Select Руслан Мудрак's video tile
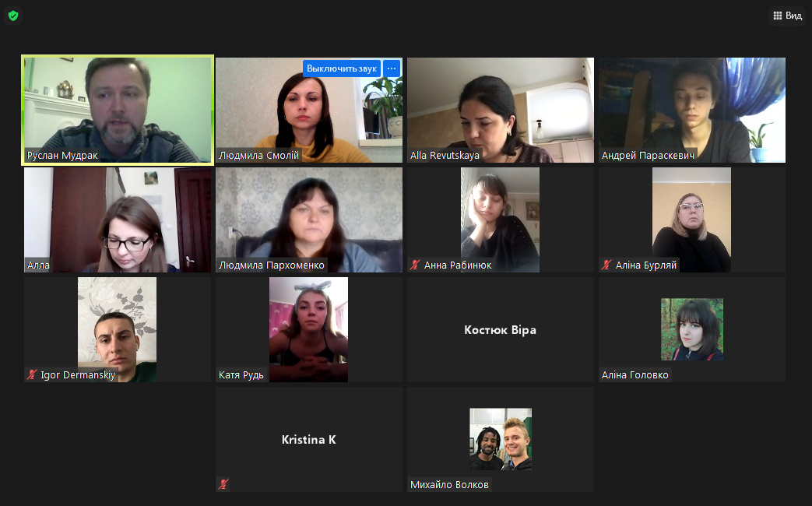Viewport: 812px width, 506px height. click(118, 110)
